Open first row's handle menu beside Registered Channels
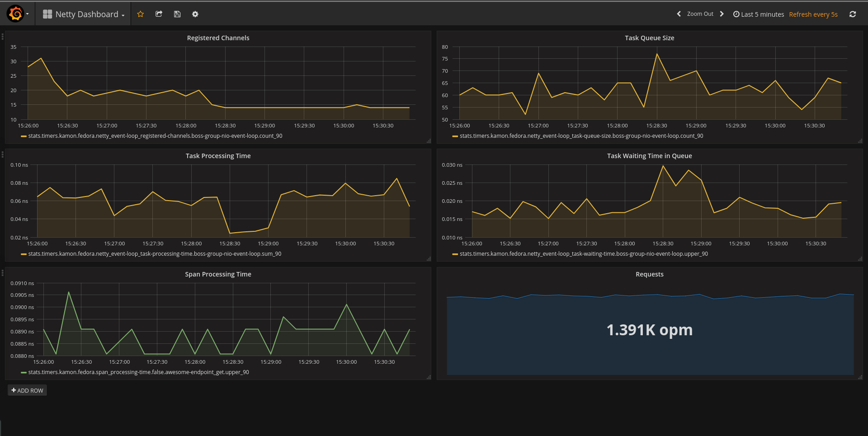 pyautogui.click(x=2, y=37)
